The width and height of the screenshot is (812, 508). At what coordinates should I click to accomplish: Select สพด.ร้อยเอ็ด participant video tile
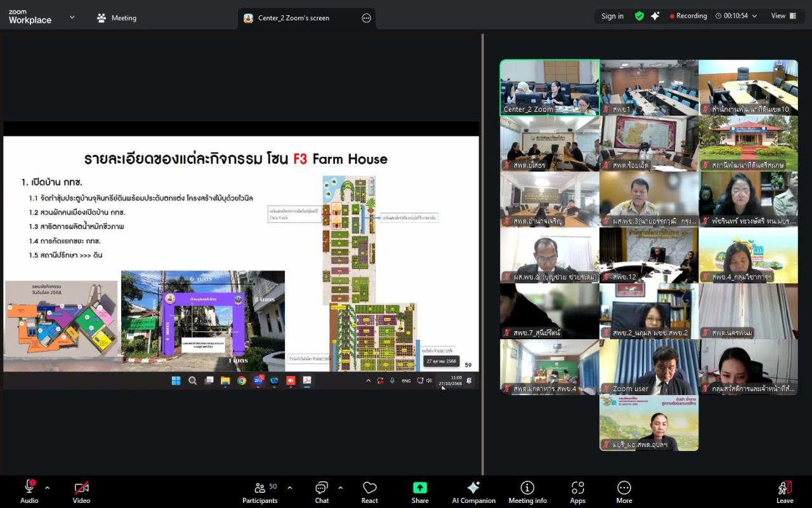(x=649, y=144)
